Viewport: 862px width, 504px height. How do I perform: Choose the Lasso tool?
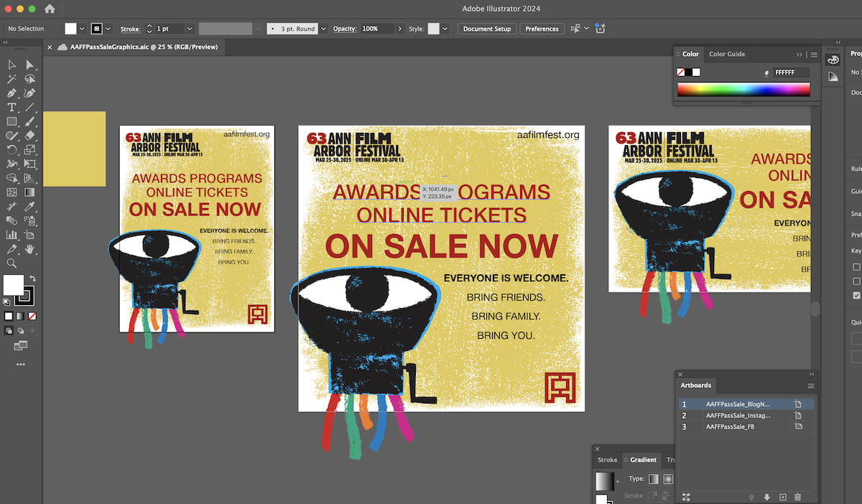pyautogui.click(x=30, y=80)
